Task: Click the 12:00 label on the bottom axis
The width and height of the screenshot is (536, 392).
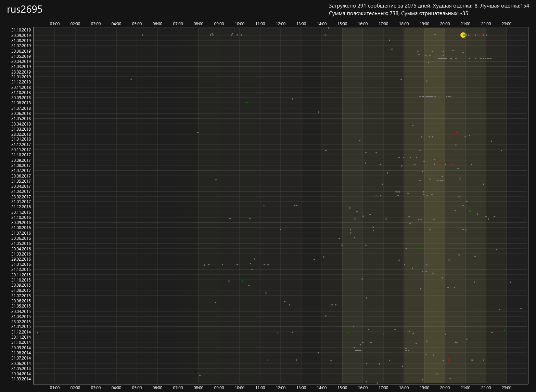Action: coord(281,388)
